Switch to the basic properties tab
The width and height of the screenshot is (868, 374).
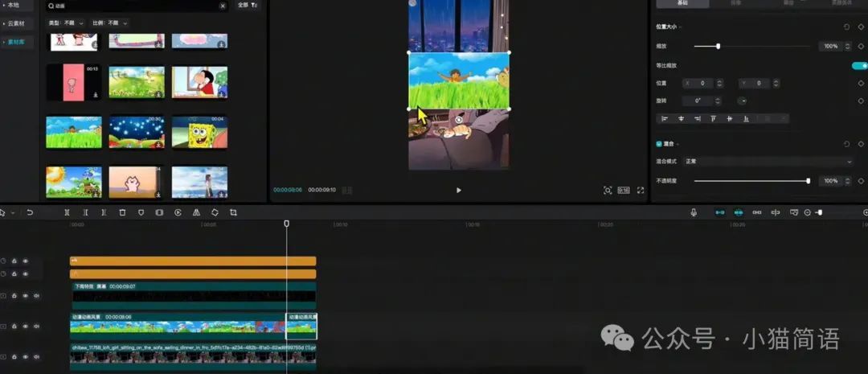click(x=682, y=3)
